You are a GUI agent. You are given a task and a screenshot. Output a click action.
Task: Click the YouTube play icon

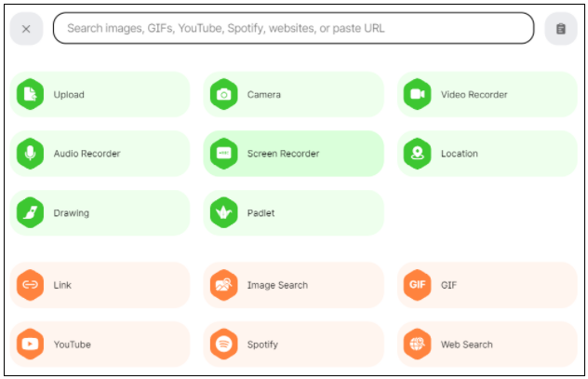pyautogui.click(x=31, y=345)
